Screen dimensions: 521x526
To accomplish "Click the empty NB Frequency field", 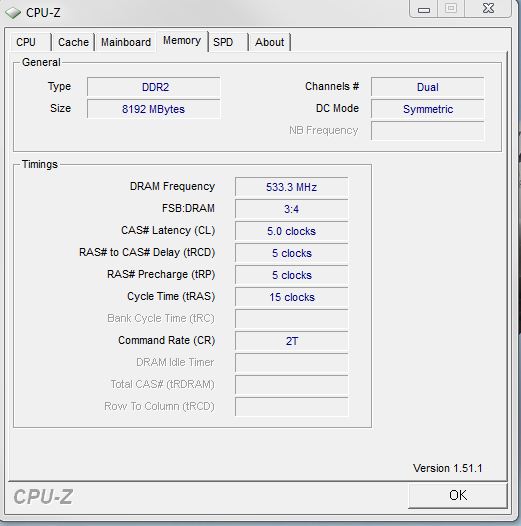I will [x=427, y=131].
